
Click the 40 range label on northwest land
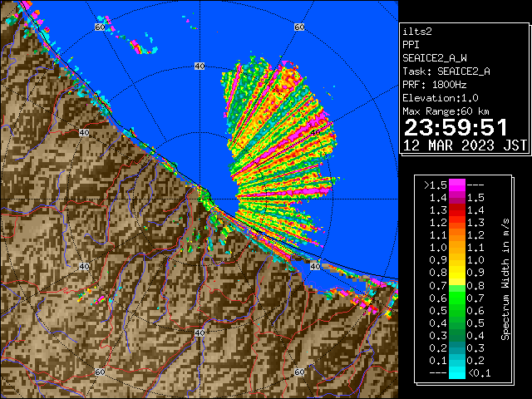[x=84, y=133]
